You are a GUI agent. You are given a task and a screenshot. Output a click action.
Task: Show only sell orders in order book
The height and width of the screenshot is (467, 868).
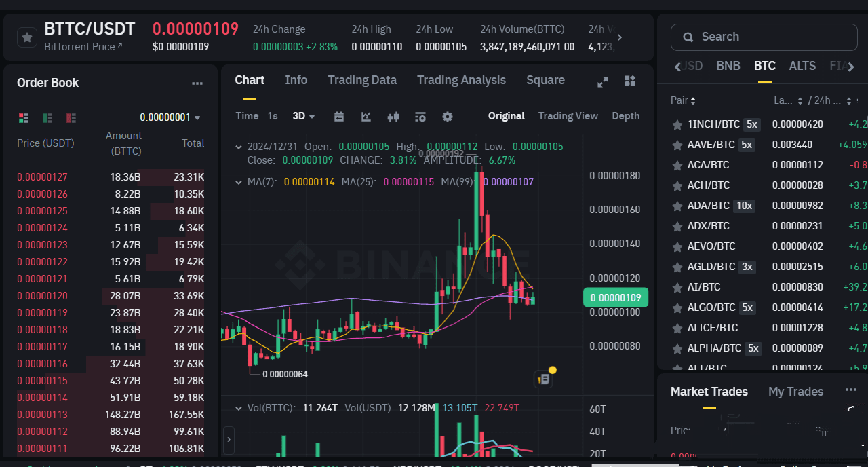(71, 117)
